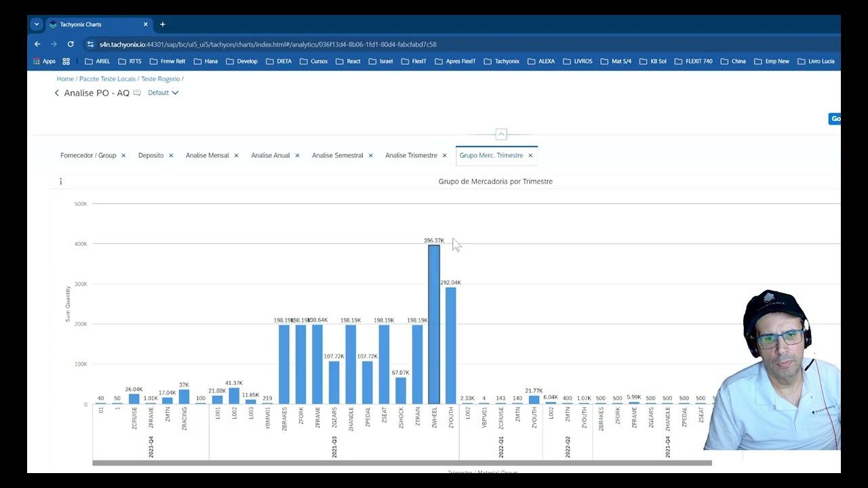Switch to the Analise Anual tab
Image resolution: width=868 pixels, height=488 pixels.
271,155
